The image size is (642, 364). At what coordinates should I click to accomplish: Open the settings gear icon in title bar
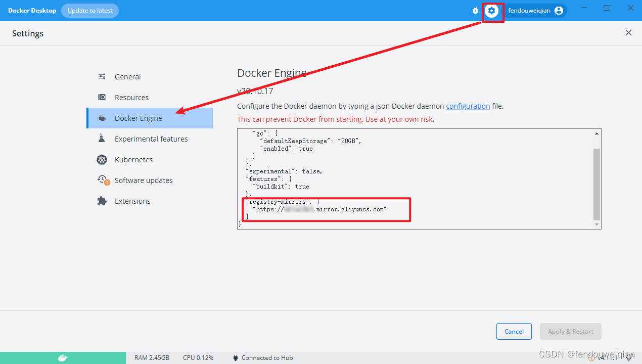tap(492, 11)
